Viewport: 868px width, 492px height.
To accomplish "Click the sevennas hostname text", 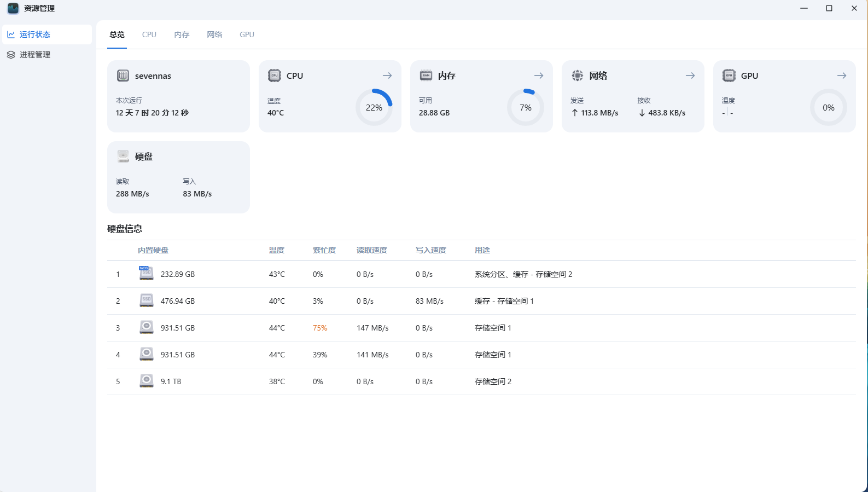I will [153, 76].
